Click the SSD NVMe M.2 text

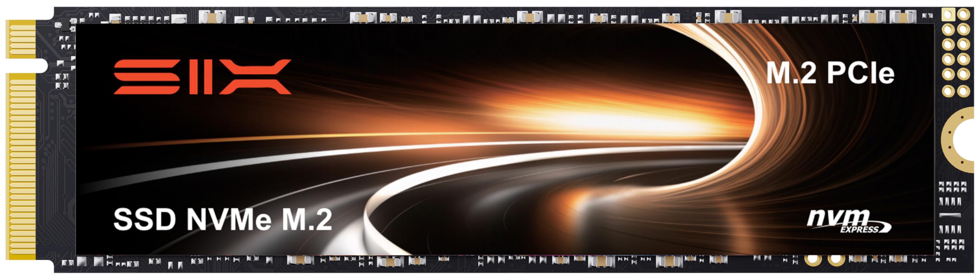pos(222,220)
